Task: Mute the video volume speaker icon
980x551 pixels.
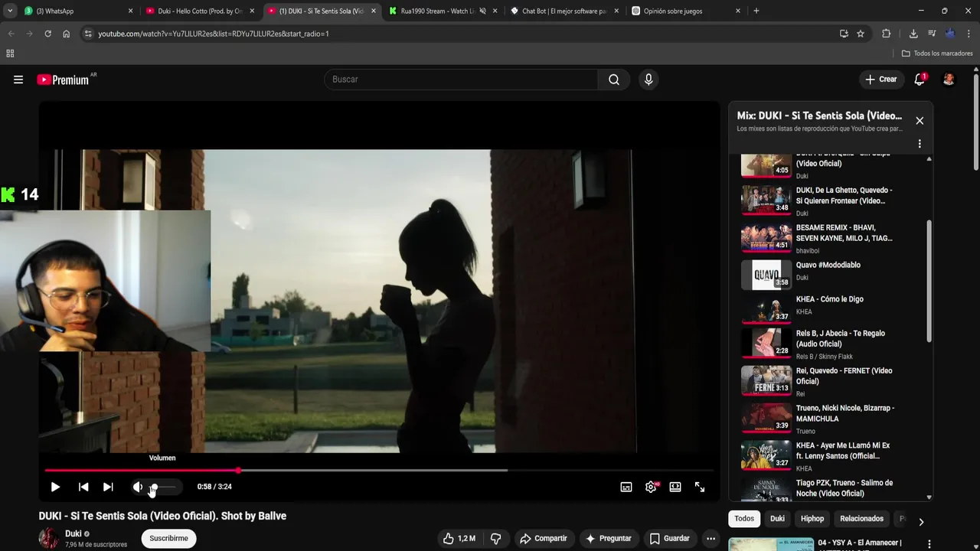Action: [x=138, y=487]
